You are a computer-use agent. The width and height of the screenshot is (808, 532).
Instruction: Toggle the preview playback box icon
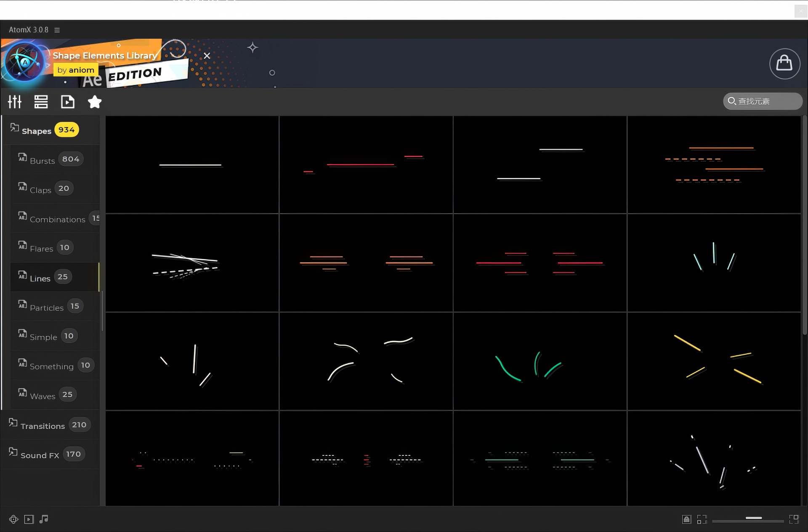coord(29,519)
